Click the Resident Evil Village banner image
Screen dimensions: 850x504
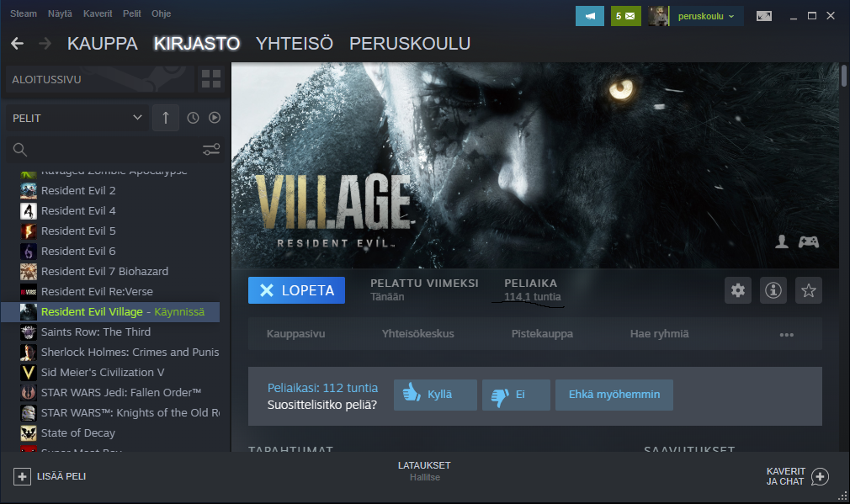coord(535,165)
